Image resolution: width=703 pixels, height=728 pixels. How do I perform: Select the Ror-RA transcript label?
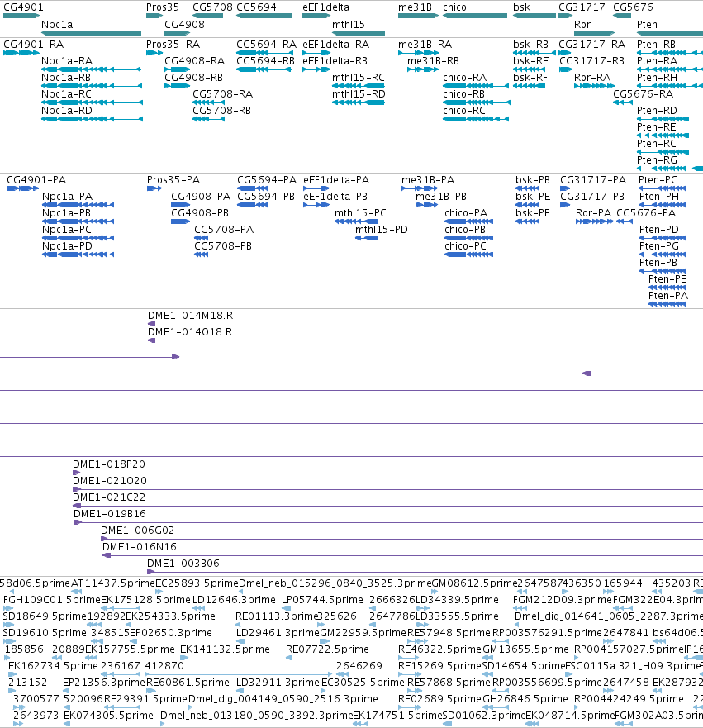click(592, 78)
